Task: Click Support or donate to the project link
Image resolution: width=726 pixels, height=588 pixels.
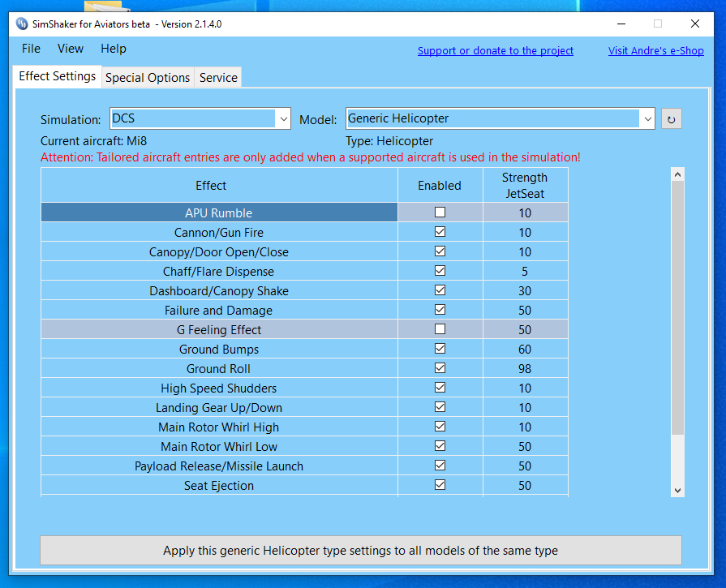Action: [496, 51]
